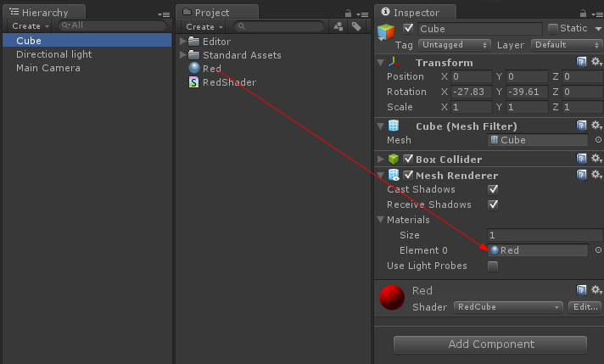Click the search by label tag icon
This screenshot has height=364, width=604.
[x=356, y=27]
